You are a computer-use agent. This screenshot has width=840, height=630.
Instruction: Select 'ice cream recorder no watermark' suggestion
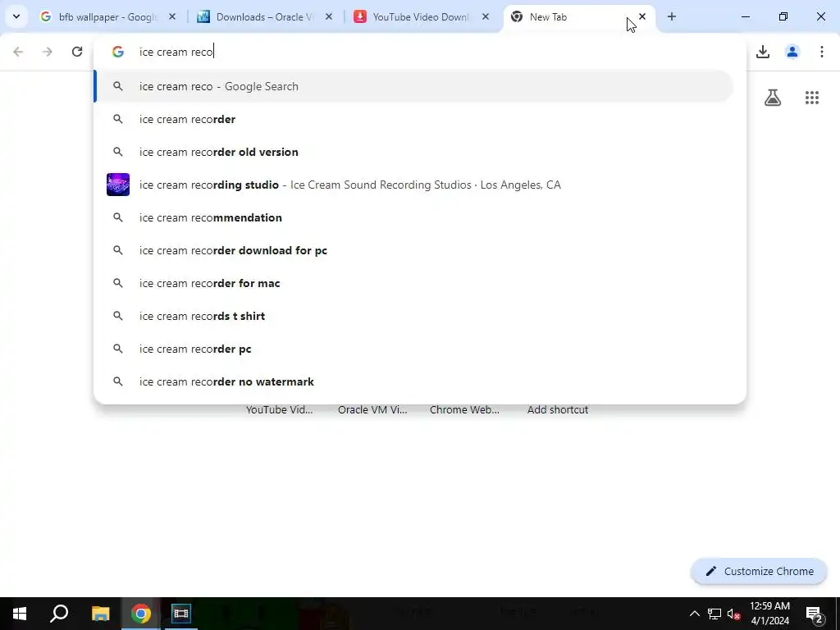(x=413, y=381)
